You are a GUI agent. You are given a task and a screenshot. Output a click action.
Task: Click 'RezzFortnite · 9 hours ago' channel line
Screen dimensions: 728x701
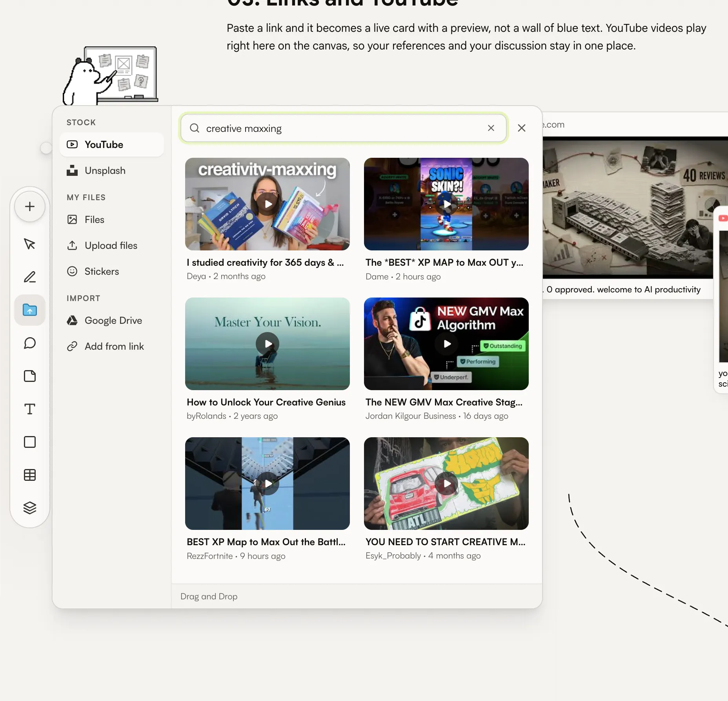point(236,556)
